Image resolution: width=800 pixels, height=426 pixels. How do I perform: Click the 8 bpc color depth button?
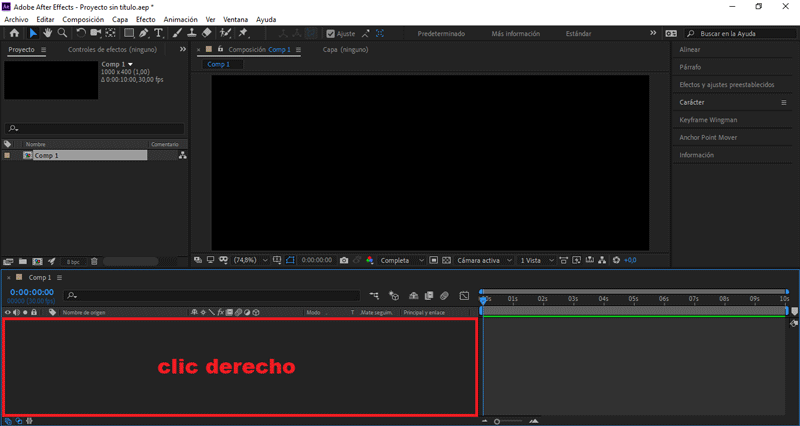click(x=73, y=262)
